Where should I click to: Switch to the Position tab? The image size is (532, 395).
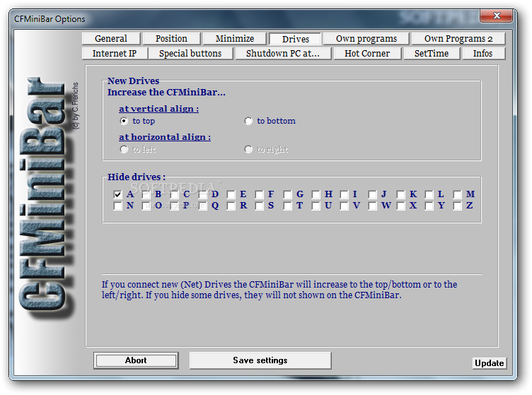click(x=171, y=39)
